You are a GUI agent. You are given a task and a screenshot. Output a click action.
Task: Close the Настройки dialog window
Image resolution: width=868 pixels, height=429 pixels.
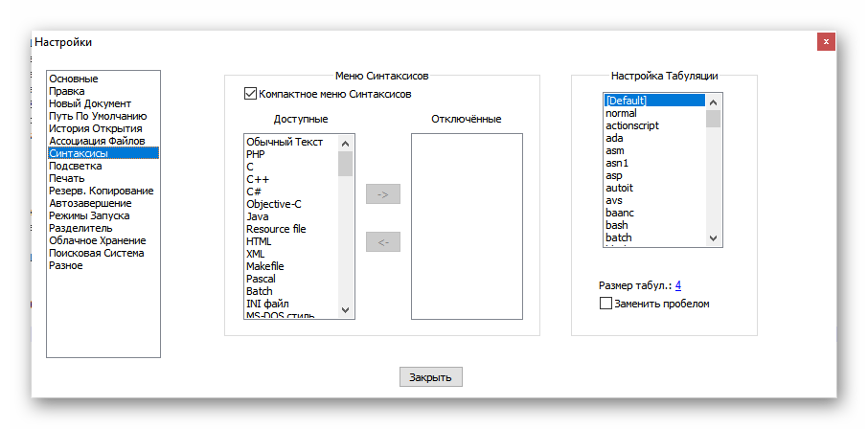pyautogui.click(x=826, y=42)
